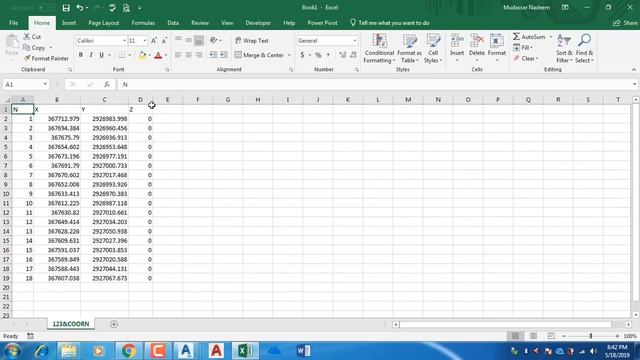This screenshot has width=640, height=360.
Task: Increase font size button
Action: 154,41
